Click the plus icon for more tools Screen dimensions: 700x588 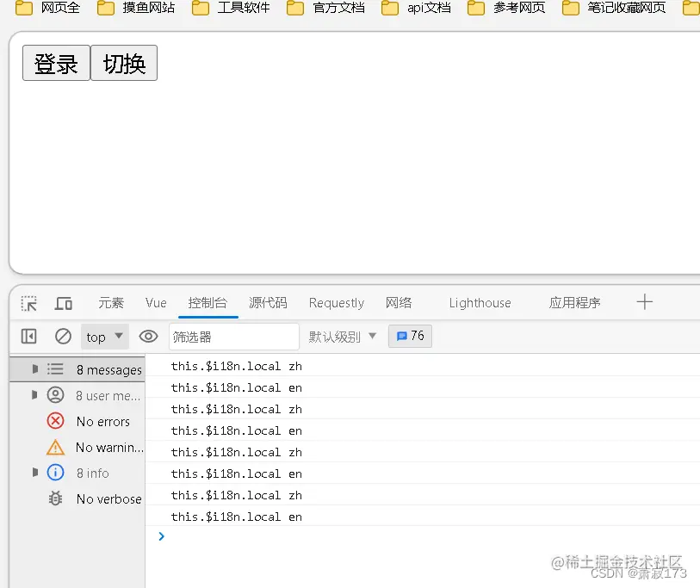pyautogui.click(x=645, y=302)
